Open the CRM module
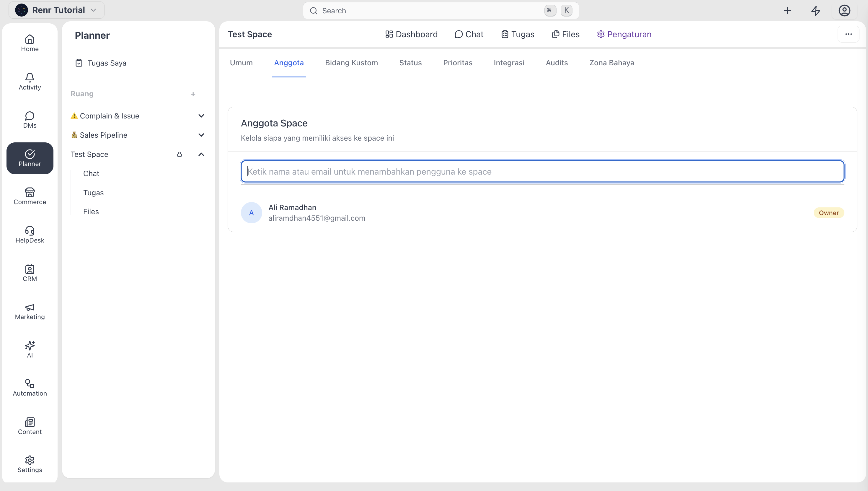 [x=30, y=273]
